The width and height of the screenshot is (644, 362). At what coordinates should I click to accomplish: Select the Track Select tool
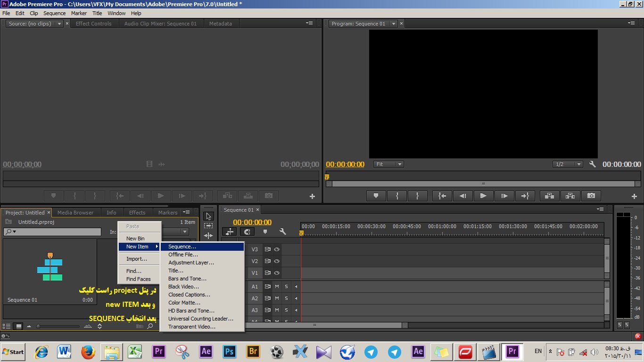pyautogui.click(x=208, y=226)
